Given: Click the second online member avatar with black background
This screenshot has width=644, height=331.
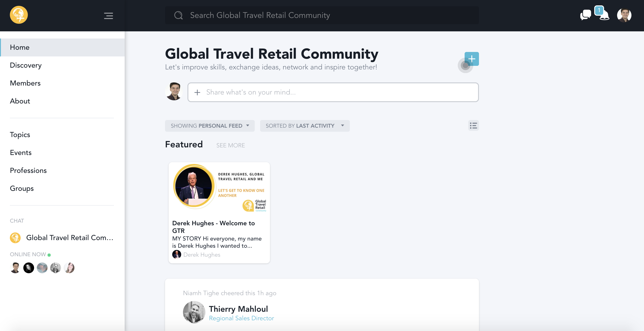Looking at the screenshot, I should click(x=29, y=268).
